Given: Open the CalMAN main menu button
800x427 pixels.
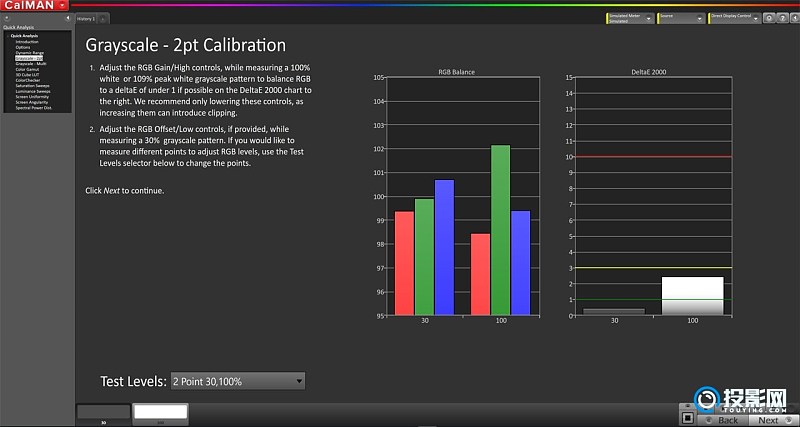Looking at the screenshot, I should click(35, 5).
